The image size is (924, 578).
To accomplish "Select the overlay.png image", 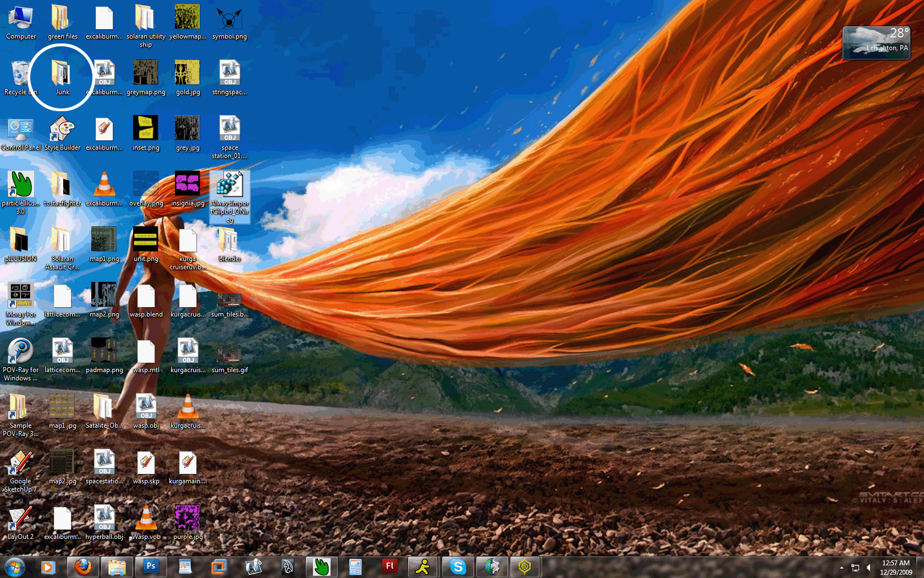I will point(146,189).
